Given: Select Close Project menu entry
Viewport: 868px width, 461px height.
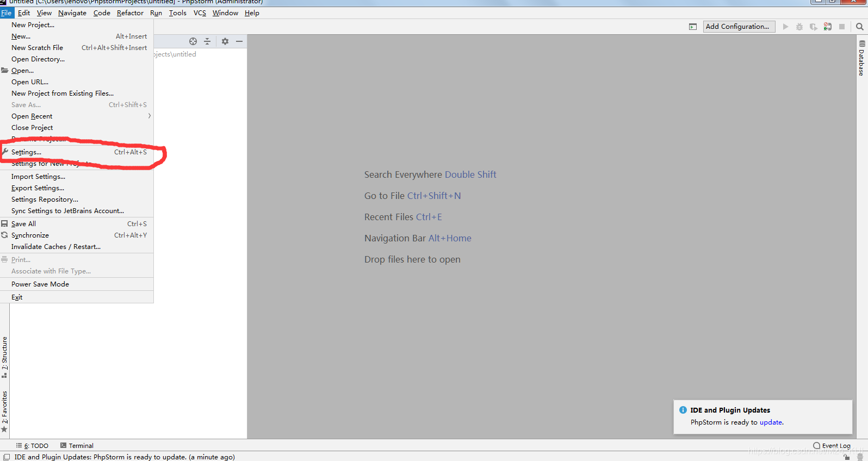Looking at the screenshot, I should (x=77, y=128).
